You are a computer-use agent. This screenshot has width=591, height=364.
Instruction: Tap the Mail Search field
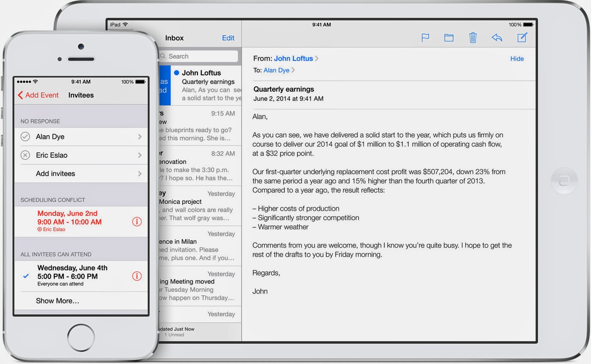tap(197, 56)
